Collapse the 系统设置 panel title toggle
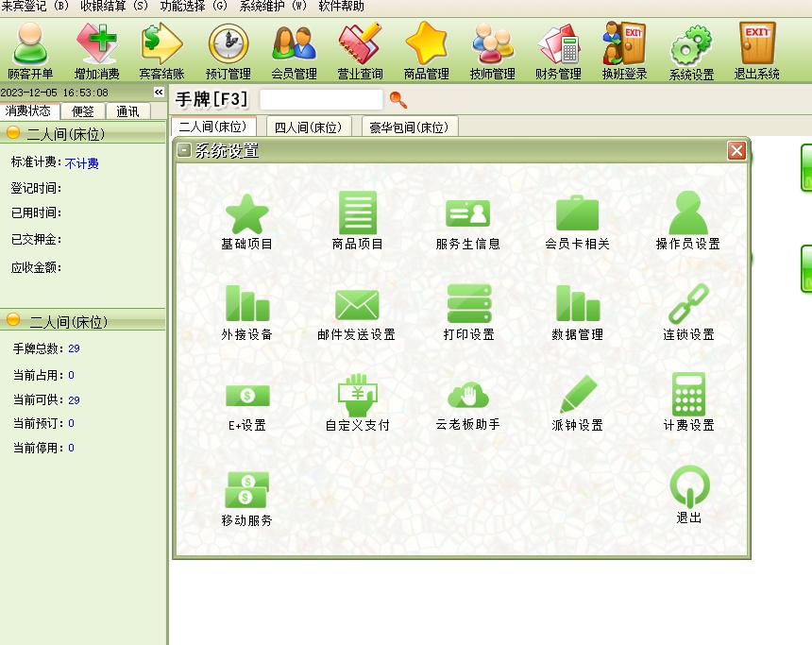Screen dimensions: 812x645 184,150
